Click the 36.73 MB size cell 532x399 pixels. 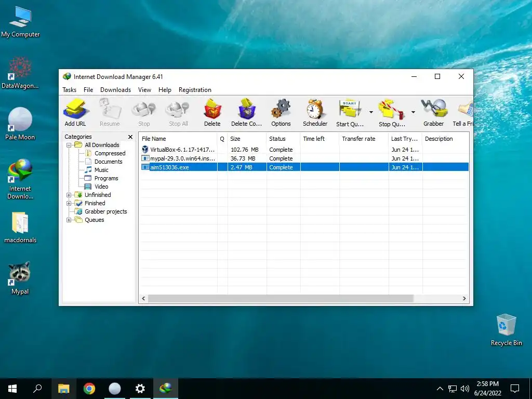tap(243, 158)
